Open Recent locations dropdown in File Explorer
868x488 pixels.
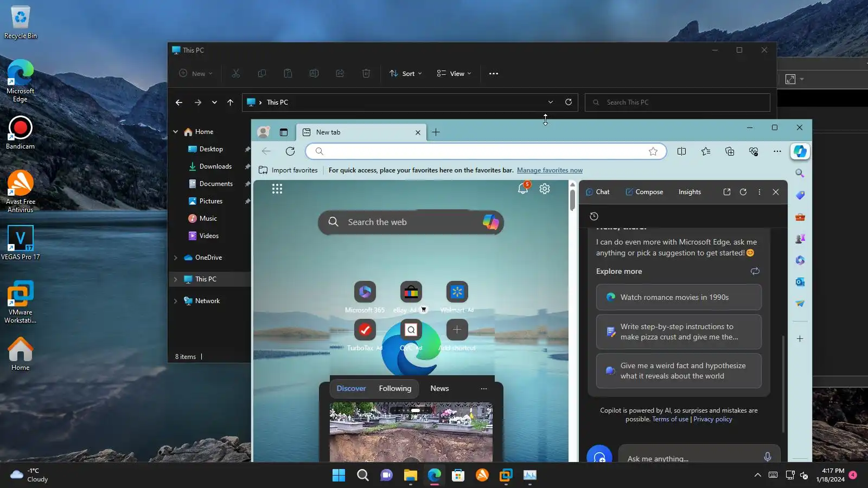[214, 102]
